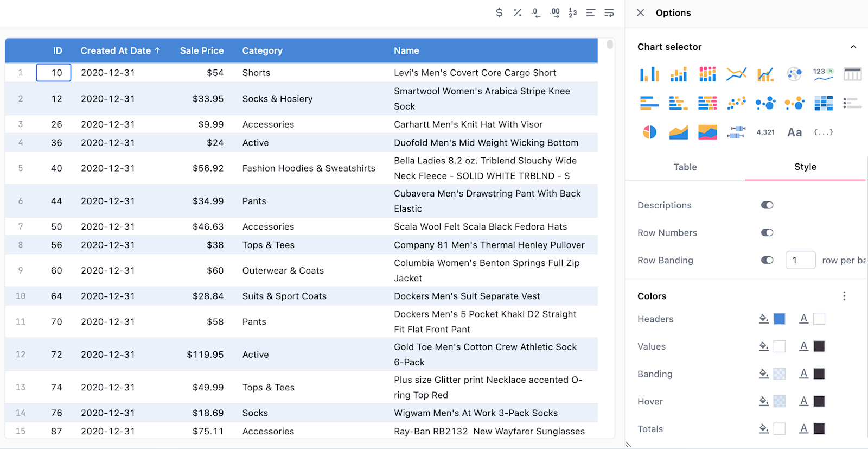Collapse the Chart selector section
868x449 pixels.
coord(853,47)
